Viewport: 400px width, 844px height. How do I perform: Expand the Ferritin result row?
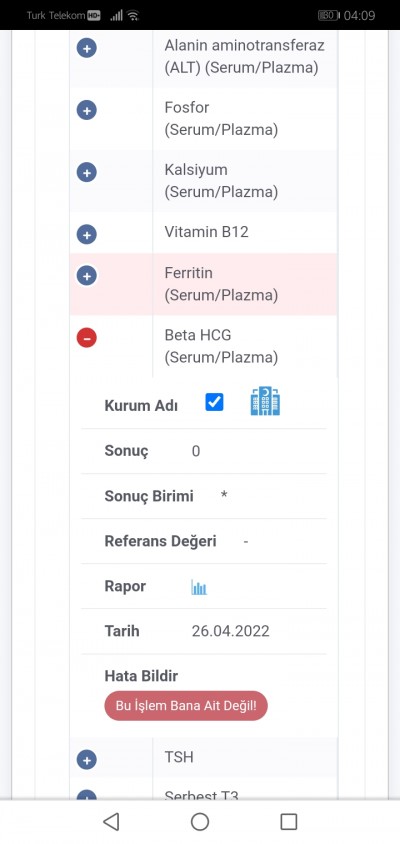click(87, 276)
